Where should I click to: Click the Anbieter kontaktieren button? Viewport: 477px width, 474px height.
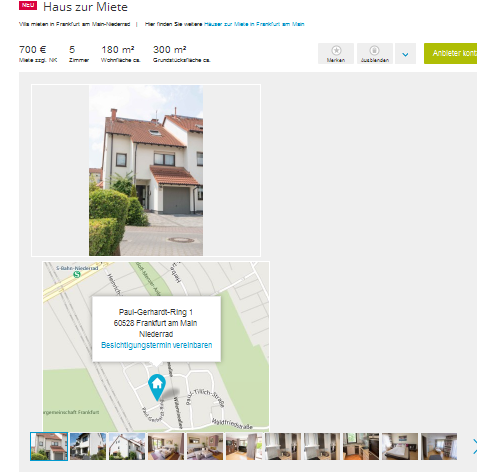click(451, 53)
